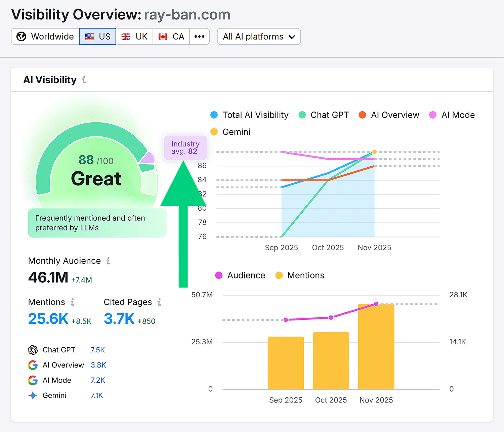Viewport: 504px width, 432px height.
Task: Open the All AI platforms dropdown
Action: tap(259, 36)
